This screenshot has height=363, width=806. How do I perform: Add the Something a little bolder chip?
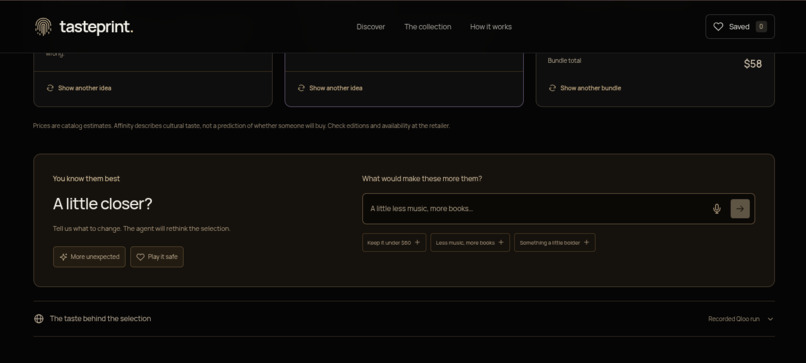(555, 243)
